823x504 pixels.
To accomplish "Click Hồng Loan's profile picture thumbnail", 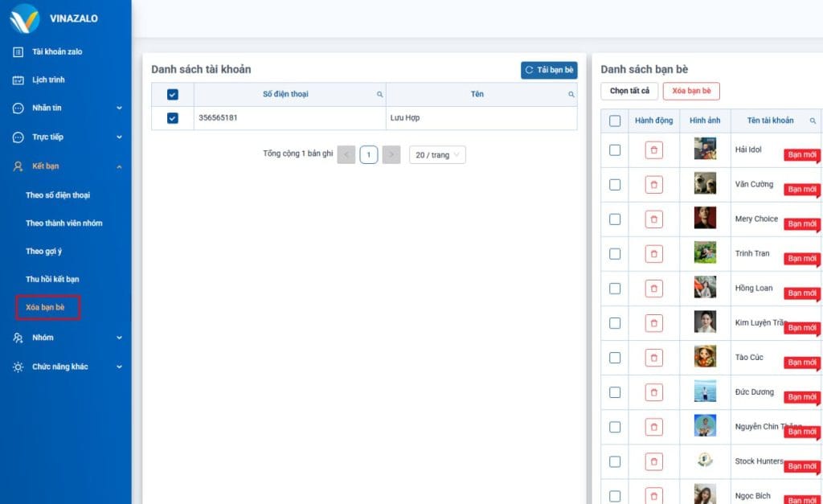I will (705, 288).
